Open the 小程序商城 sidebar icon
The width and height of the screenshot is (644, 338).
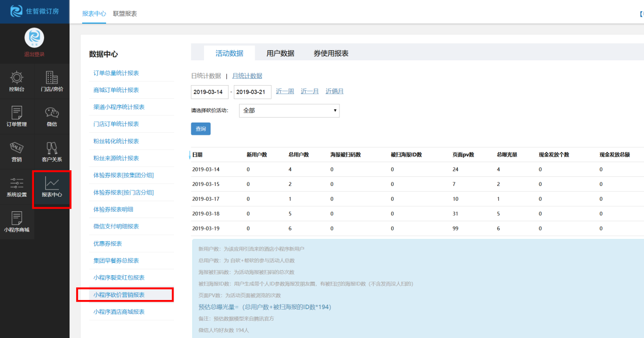(x=17, y=223)
